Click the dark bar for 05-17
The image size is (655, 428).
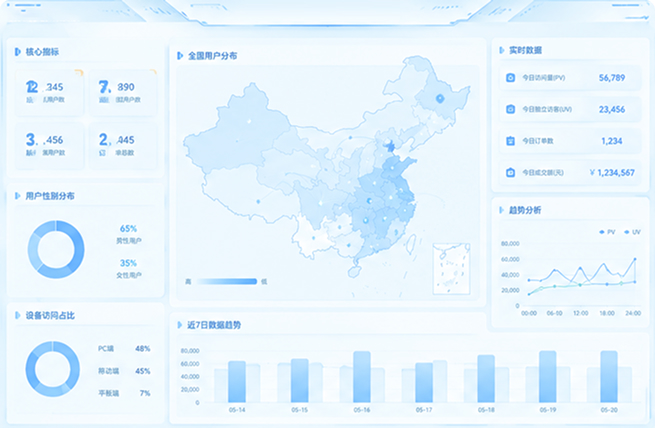424,382
